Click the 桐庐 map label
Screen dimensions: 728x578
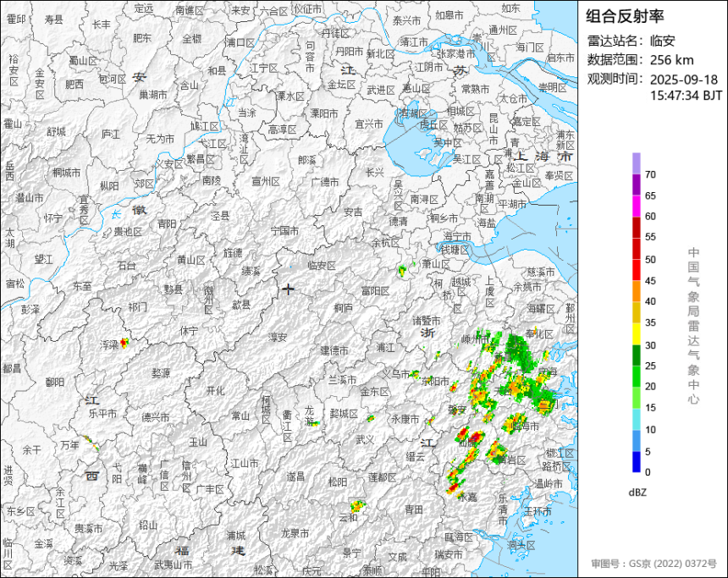coord(343,308)
